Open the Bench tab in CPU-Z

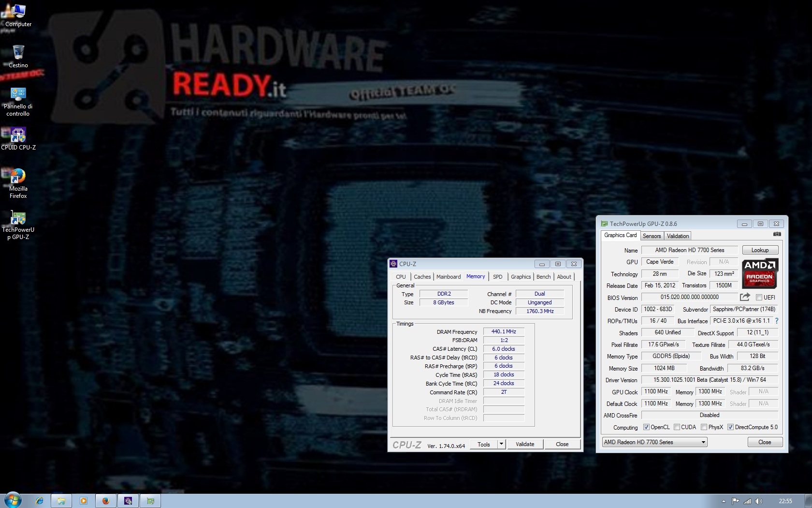pyautogui.click(x=543, y=277)
